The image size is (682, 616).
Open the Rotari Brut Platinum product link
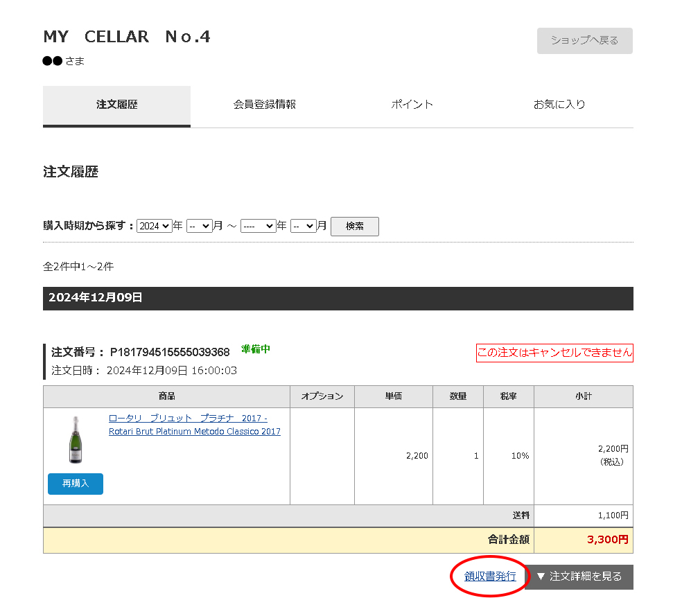[194, 425]
